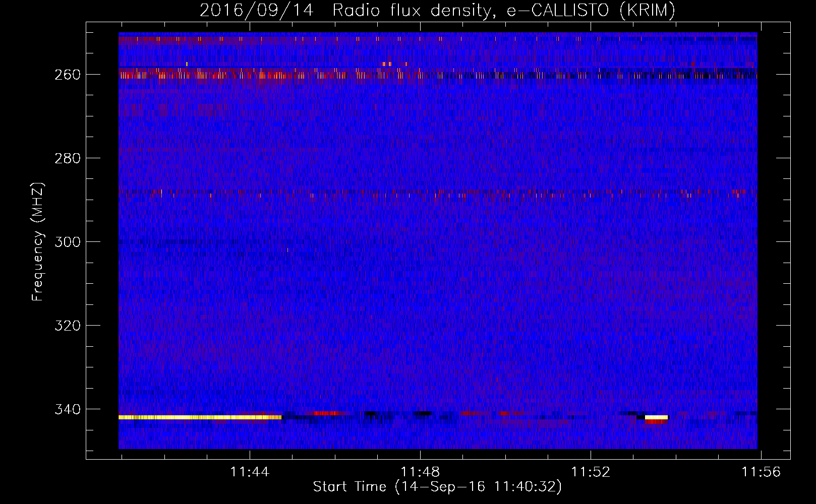Click the plot title "2016/09/14 Radio flux density, e-CALLISTO (KRIM)"
The image size is (816, 504).
(437, 10)
